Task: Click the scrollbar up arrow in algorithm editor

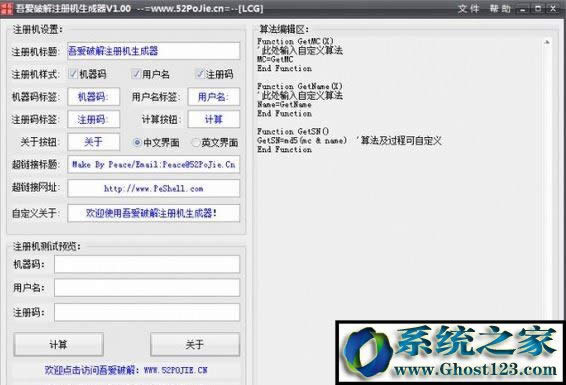Action: tap(547, 42)
